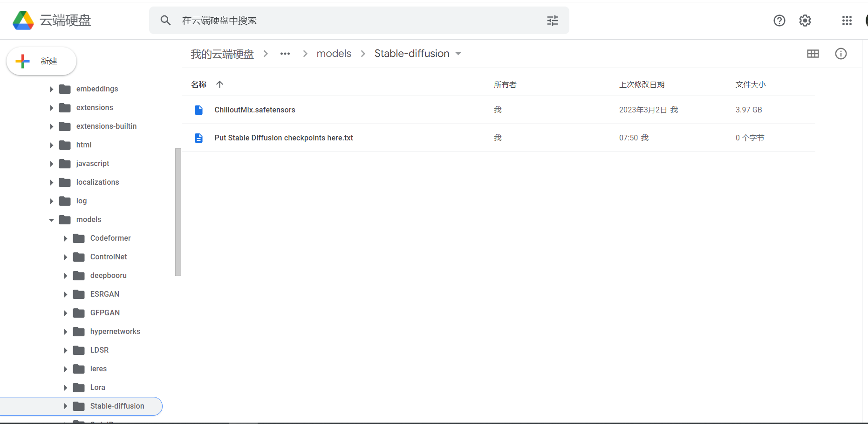Viewport: 868px width, 424px height.
Task: Click the search magnifier icon
Action: tap(165, 21)
